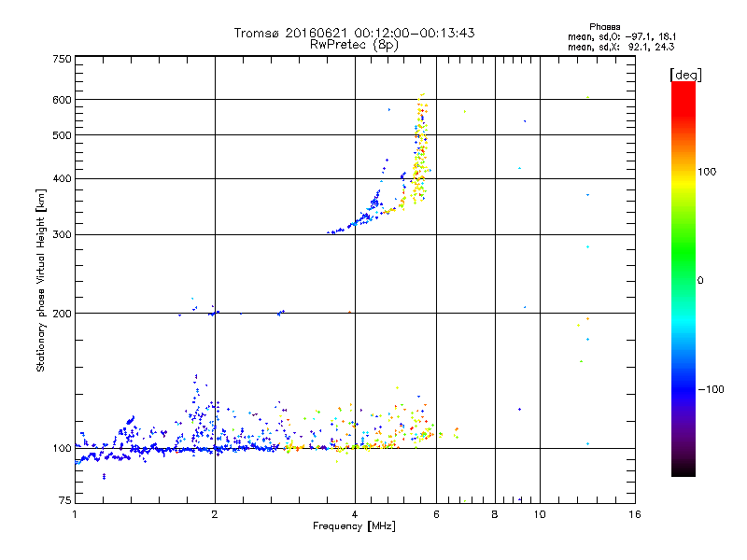This screenshot has height=560, width=747.
Task: Click the y-axis '100' tick label
Action: (62, 449)
